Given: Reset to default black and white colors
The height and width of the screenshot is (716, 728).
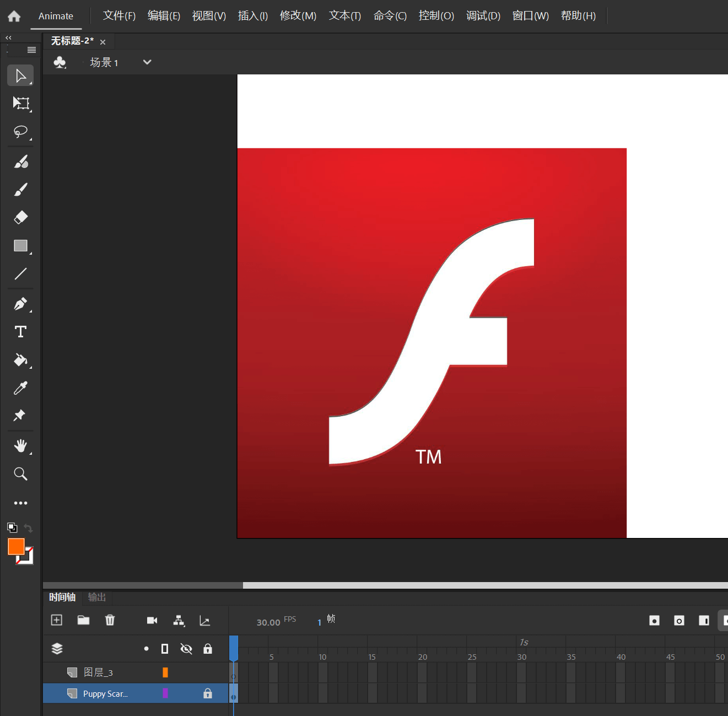Looking at the screenshot, I should pos(12,527).
